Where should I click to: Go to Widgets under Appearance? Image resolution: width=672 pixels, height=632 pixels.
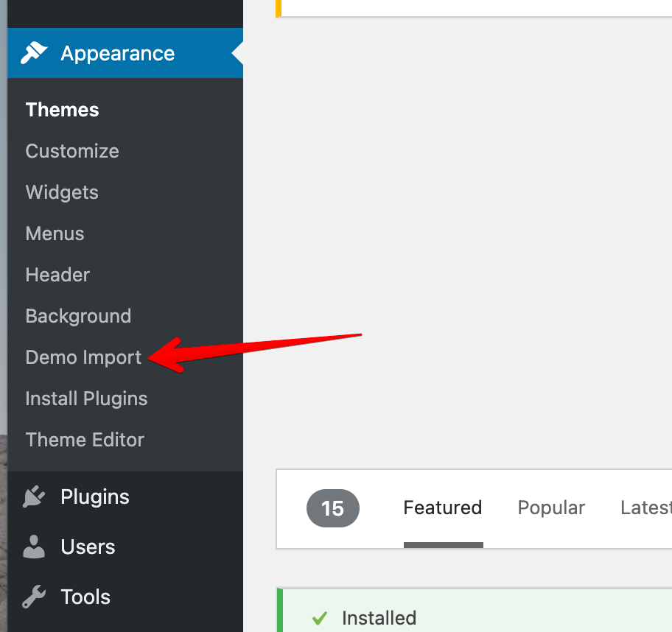point(62,192)
